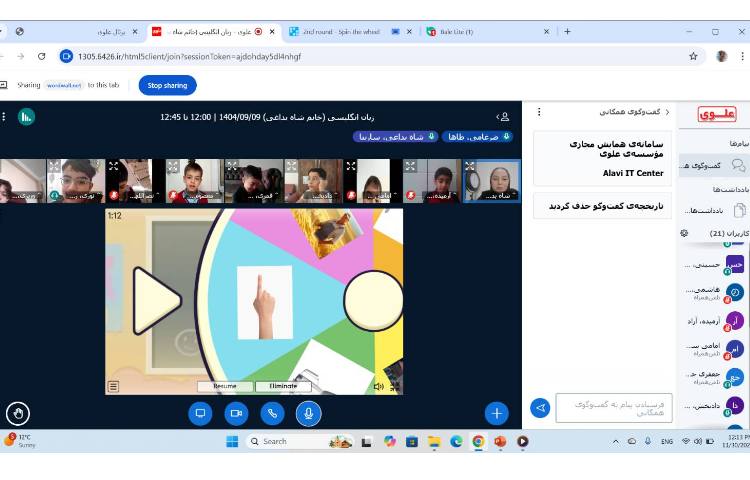Open shared notes sidebar item
Image resolution: width=750 pixels, height=480 pixels.
tap(715, 210)
